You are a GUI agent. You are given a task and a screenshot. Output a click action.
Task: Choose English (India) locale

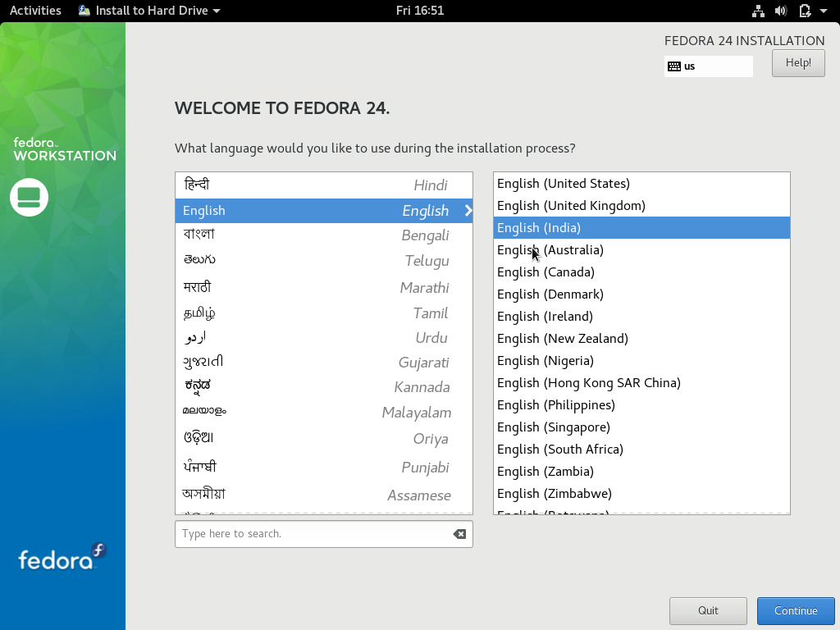click(641, 228)
